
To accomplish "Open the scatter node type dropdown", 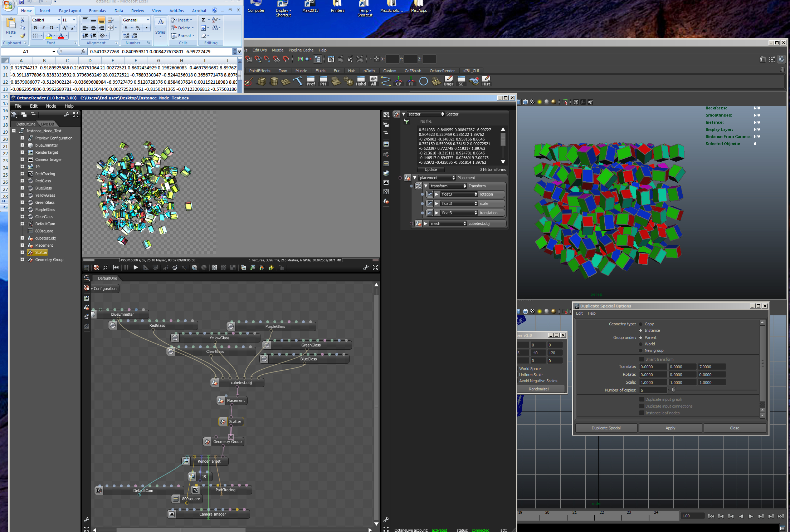I will [x=426, y=114].
